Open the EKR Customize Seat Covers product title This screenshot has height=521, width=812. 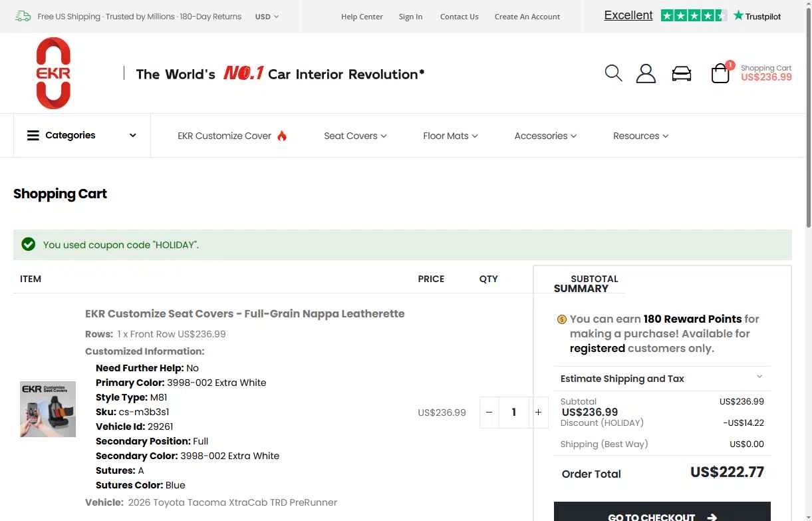(245, 313)
